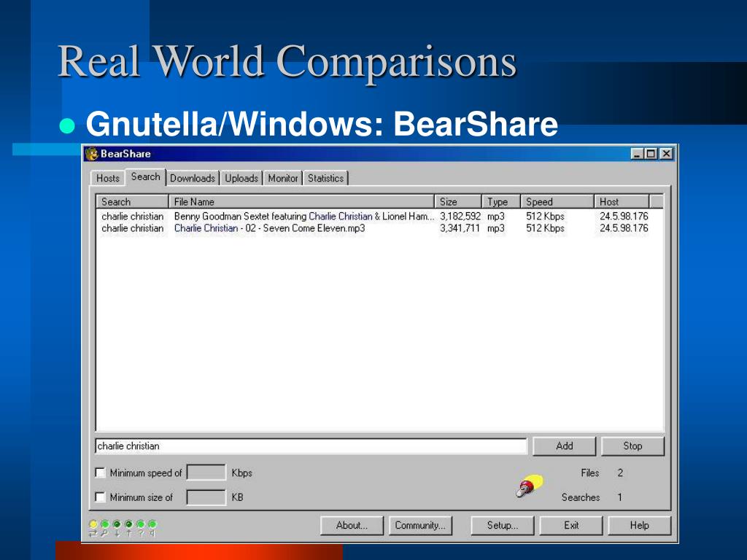This screenshot has height=560, width=747.
Task: Close the BearShare window
Action: (666, 154)
